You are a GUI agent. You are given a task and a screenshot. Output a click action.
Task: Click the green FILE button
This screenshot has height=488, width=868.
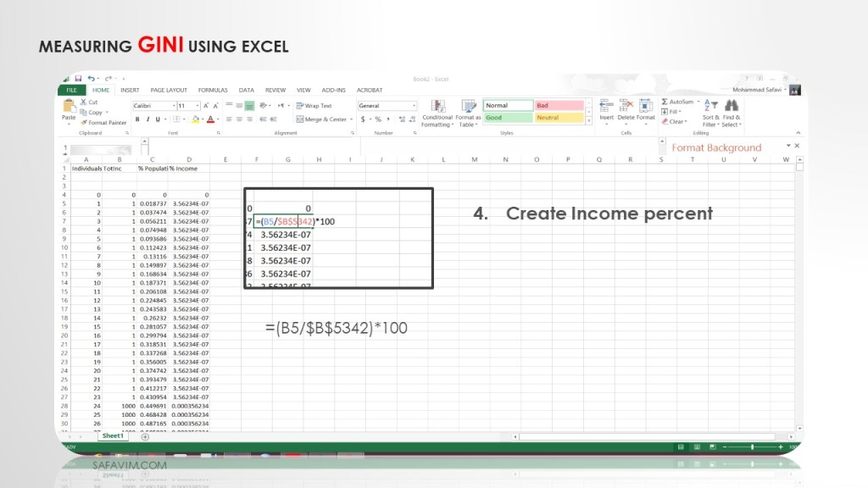[71, 90]
